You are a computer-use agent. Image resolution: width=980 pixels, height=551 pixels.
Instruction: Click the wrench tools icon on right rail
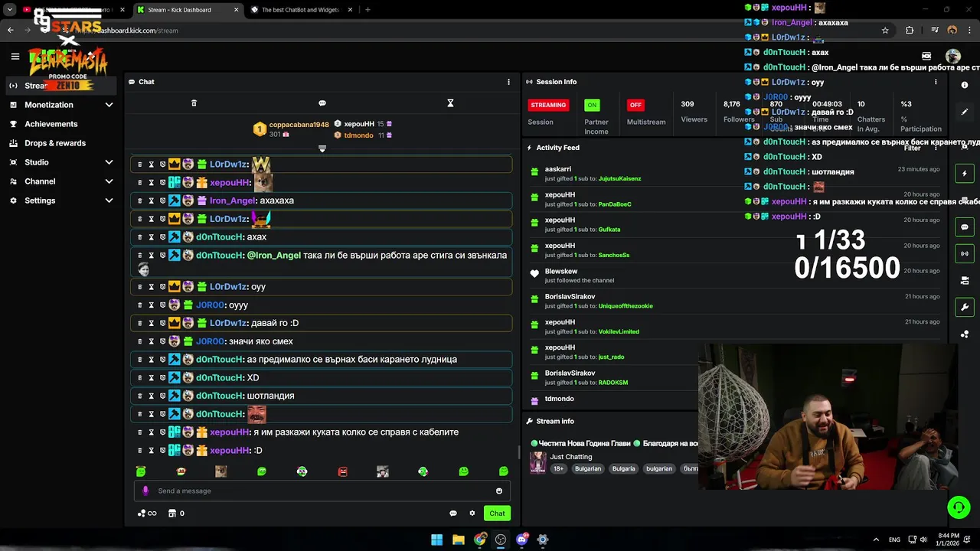[965, 307]
